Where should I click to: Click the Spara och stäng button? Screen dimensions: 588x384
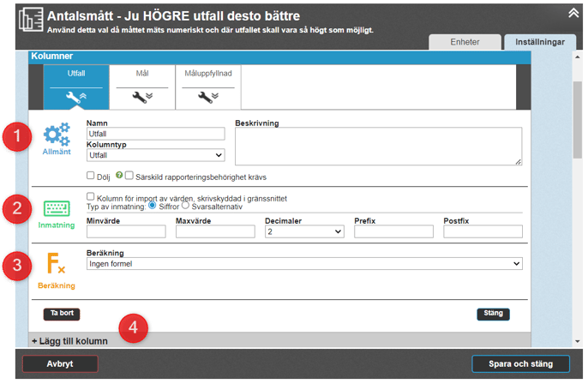520,363
